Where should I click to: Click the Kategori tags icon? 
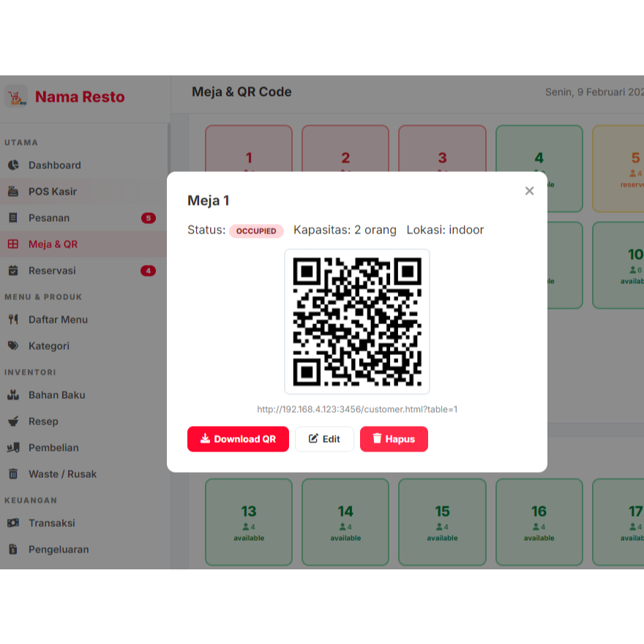click(x=13, y=345)
